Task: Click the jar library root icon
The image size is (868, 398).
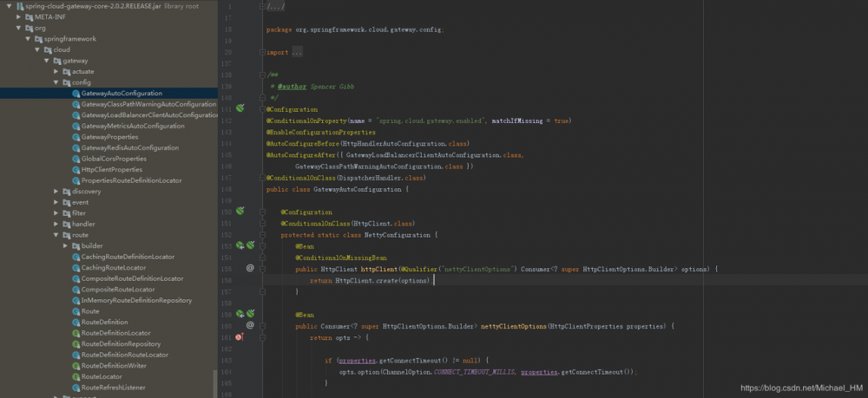Action: coord(20,6)
